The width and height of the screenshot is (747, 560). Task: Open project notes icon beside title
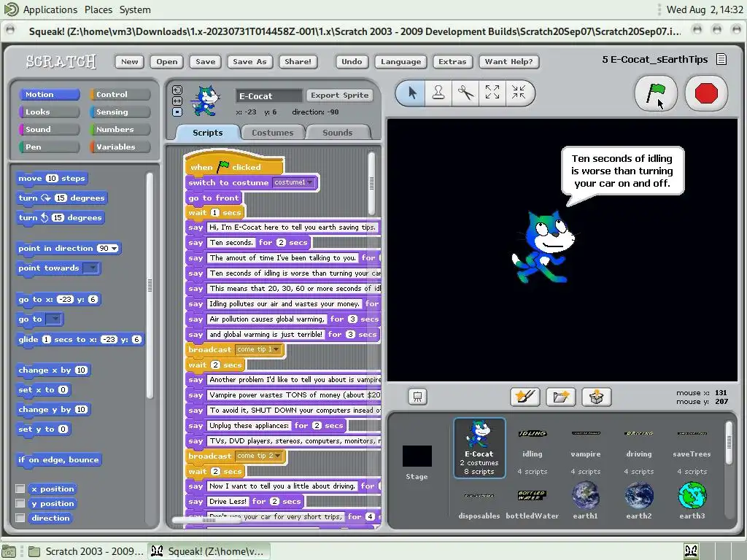[x=721, y=60]
